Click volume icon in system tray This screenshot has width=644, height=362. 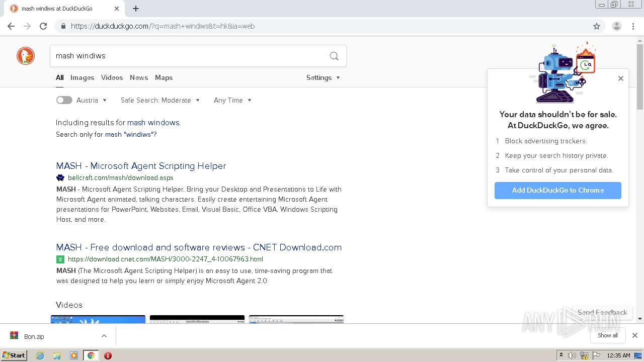click(x=572, y=355)
